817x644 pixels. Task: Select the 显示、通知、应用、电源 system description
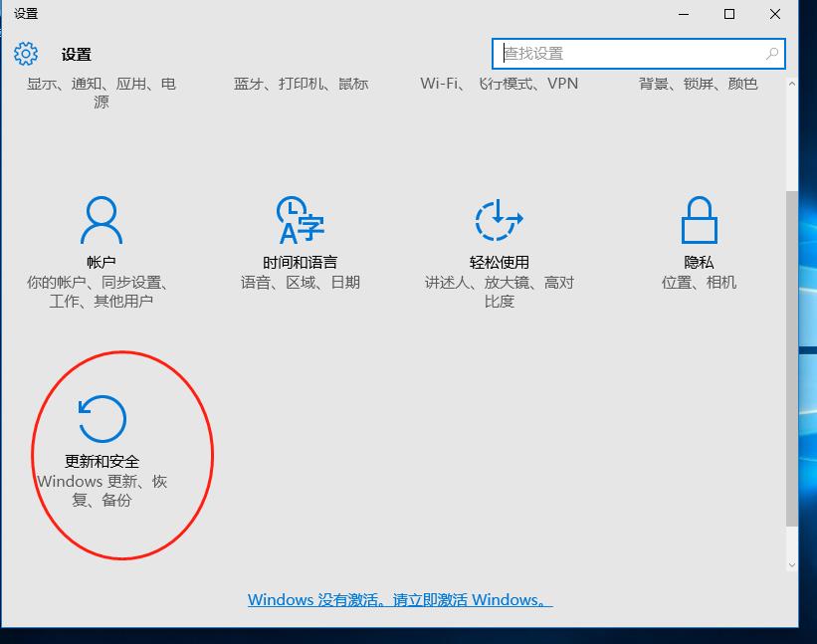102,92
